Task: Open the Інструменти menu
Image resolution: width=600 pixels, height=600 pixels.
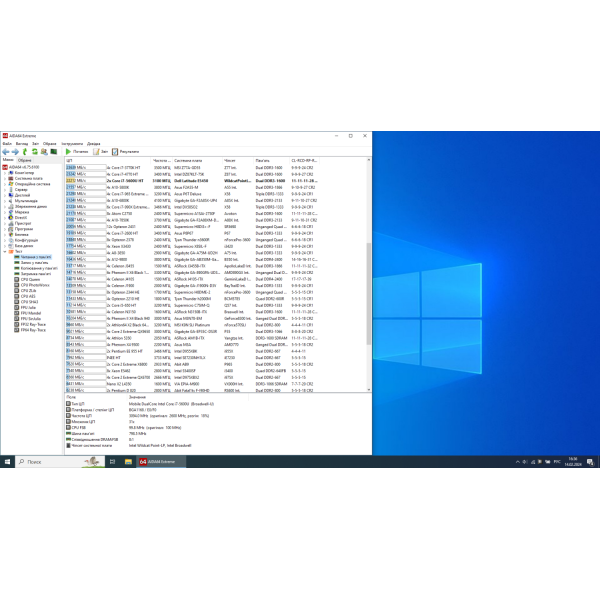Action: coord(72,144)
